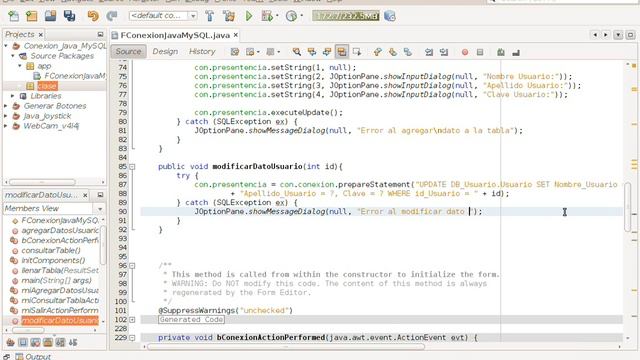Close the Projects panel tab
Screen dimensions: 640x360
(x=40, y=35)
